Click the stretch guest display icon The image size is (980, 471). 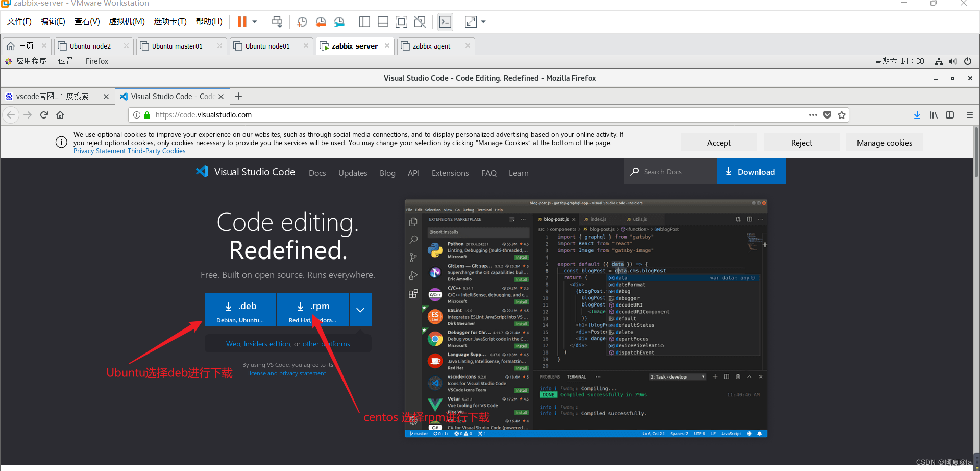tap(471, 21)
